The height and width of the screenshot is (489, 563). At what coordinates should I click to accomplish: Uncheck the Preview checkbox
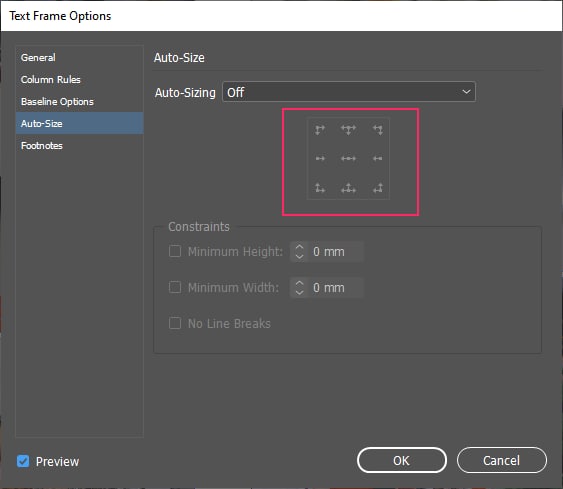(23, 461)
